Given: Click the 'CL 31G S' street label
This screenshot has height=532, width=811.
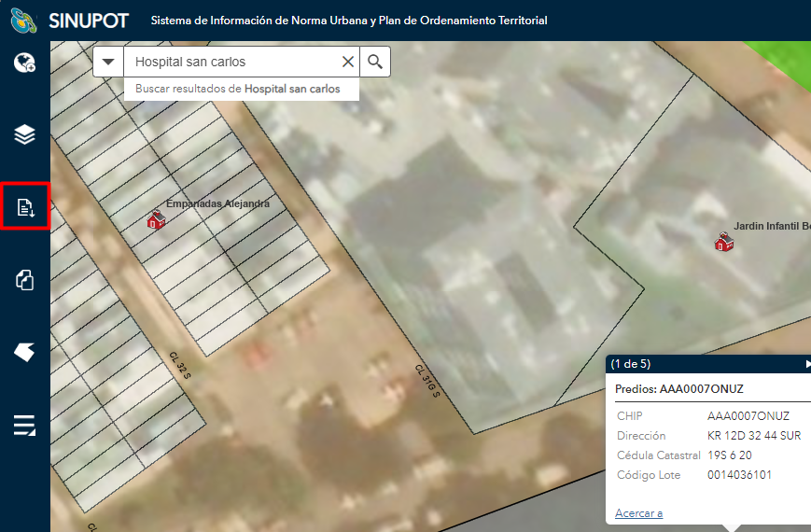Looking at the screenshot, I should 427,381.
